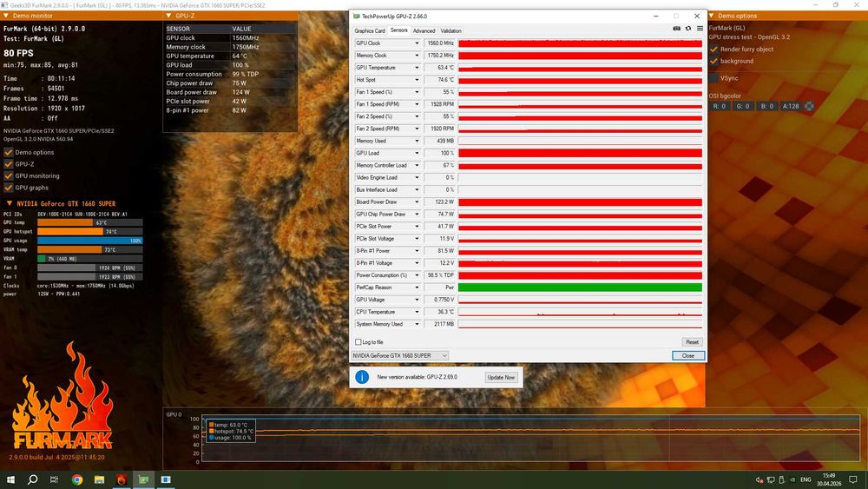Toggle GPU graphs checkbox

coord(9,188)
